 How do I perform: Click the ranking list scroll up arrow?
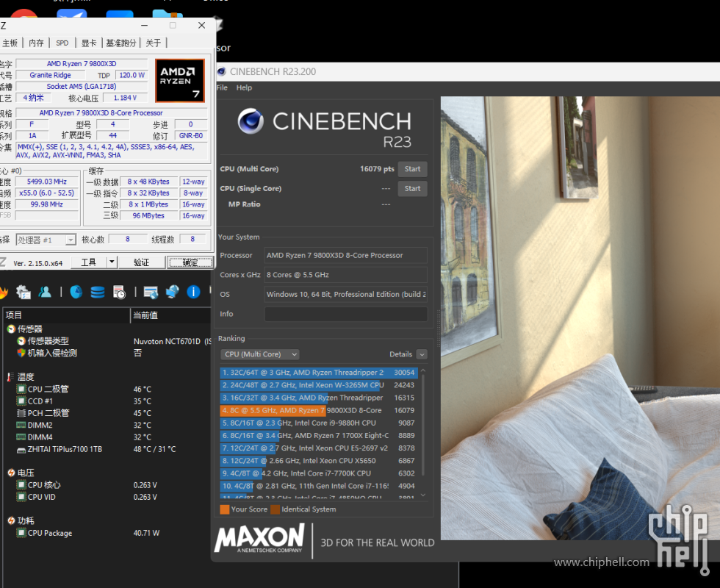tap(423, 370)
